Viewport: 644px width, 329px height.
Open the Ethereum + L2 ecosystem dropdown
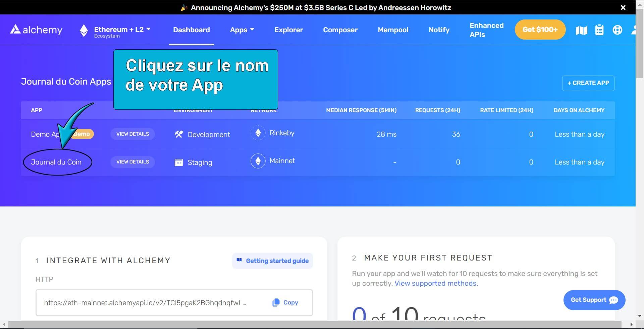[115, 31]
